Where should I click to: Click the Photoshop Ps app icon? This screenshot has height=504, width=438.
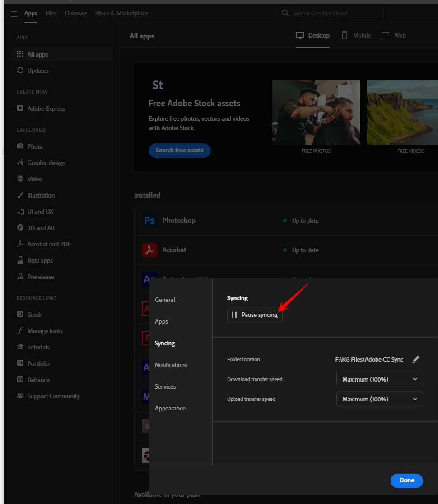click(x=149, y=221)
